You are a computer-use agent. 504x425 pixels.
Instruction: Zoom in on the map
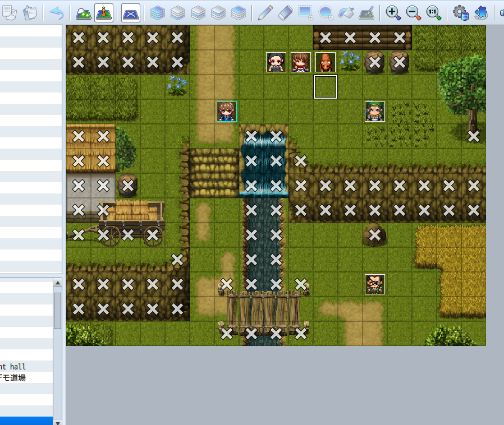(393, 13)
